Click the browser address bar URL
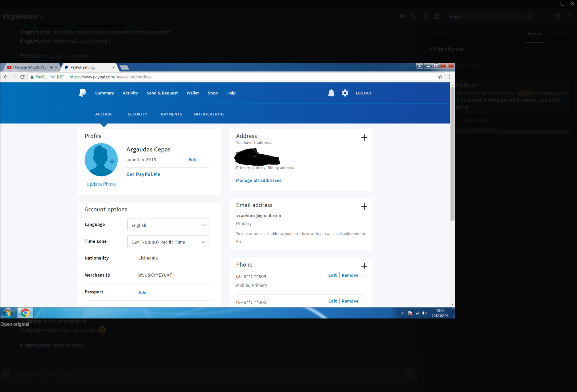This screenshot has width=577, height=392. tap(110, 77)
